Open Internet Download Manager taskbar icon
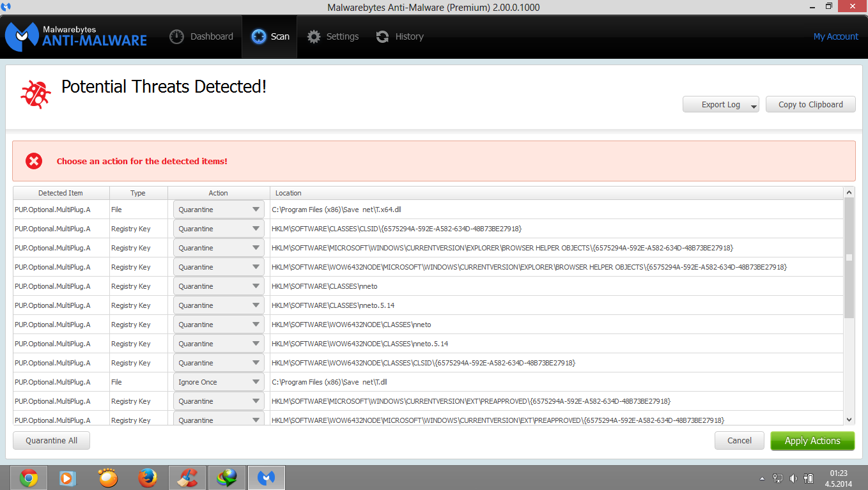 click(x=227, y=478)
